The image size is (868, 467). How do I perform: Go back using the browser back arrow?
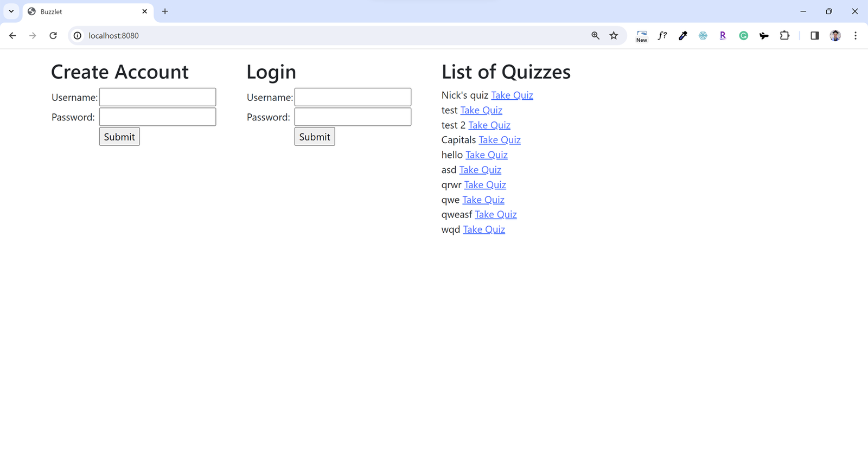click(x=12, y=36)
